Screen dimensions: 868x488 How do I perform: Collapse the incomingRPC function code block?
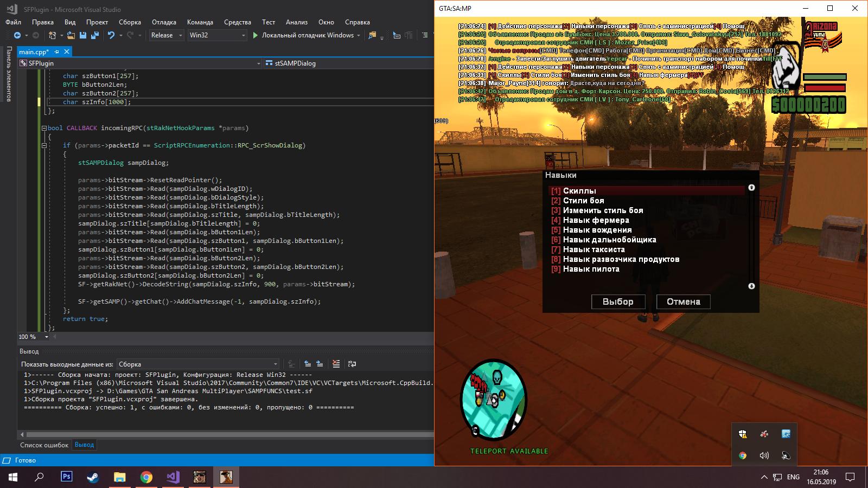coord(44,128)
